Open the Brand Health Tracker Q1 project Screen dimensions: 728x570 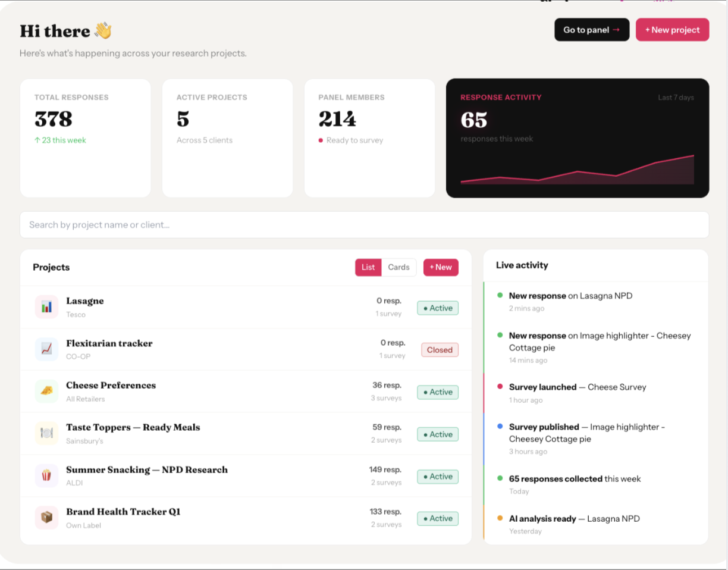pos(246,518)
